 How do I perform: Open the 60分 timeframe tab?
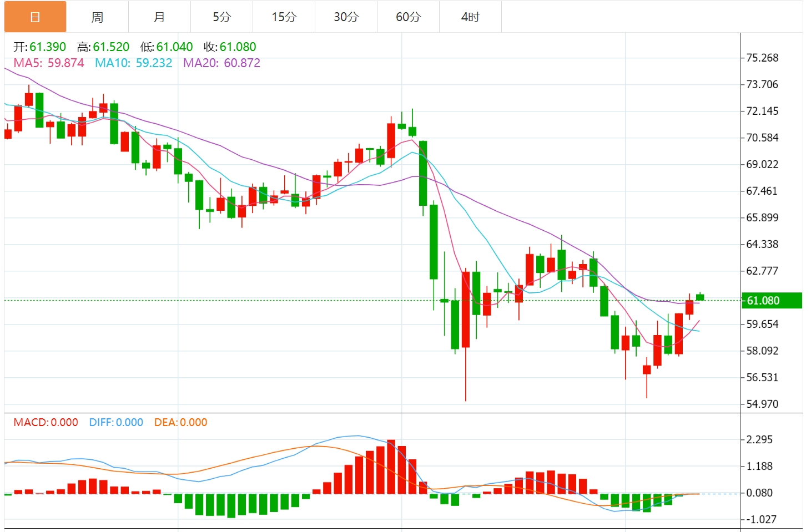click(x=408, y=17)
